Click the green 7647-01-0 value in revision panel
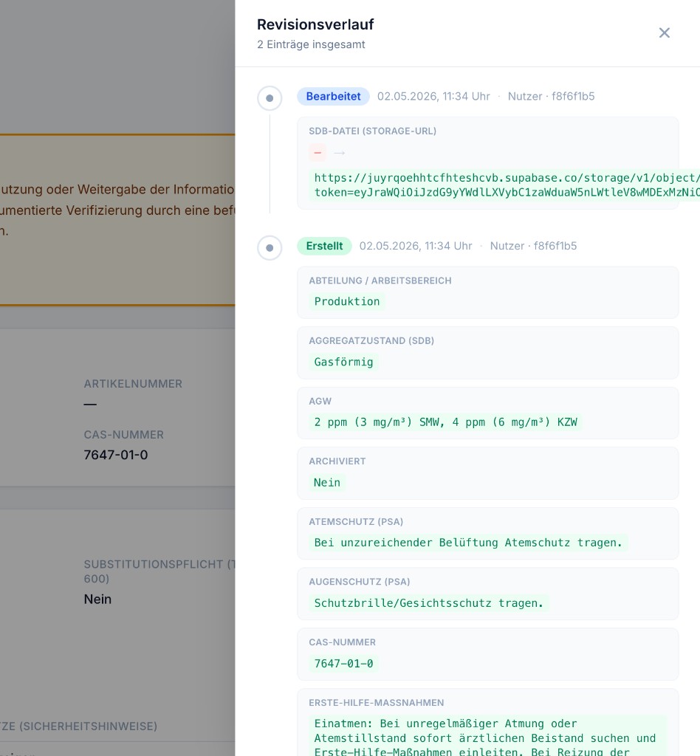Screen dimensions: 700x756 344,664
